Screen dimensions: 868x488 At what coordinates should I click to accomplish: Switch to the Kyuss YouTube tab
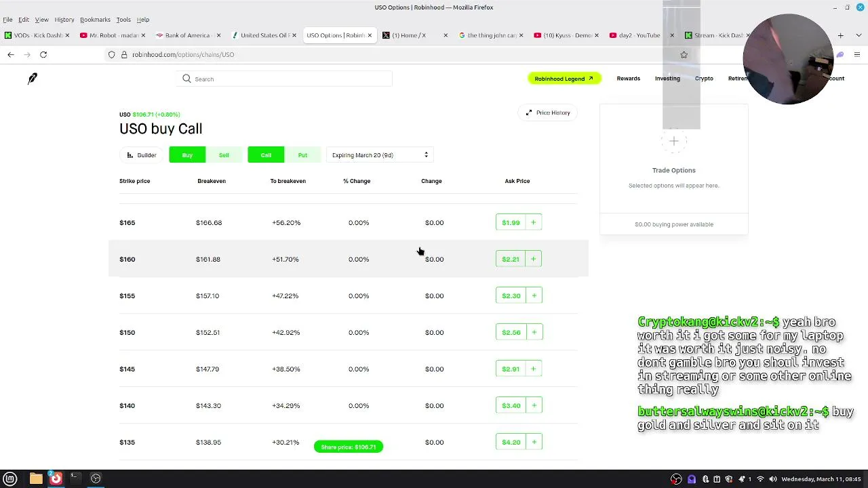[x=566, y=35]
